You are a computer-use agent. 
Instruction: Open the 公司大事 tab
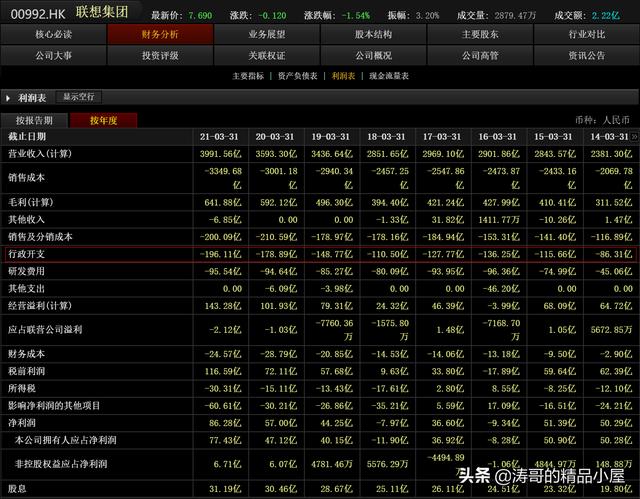tap(53, 55)
